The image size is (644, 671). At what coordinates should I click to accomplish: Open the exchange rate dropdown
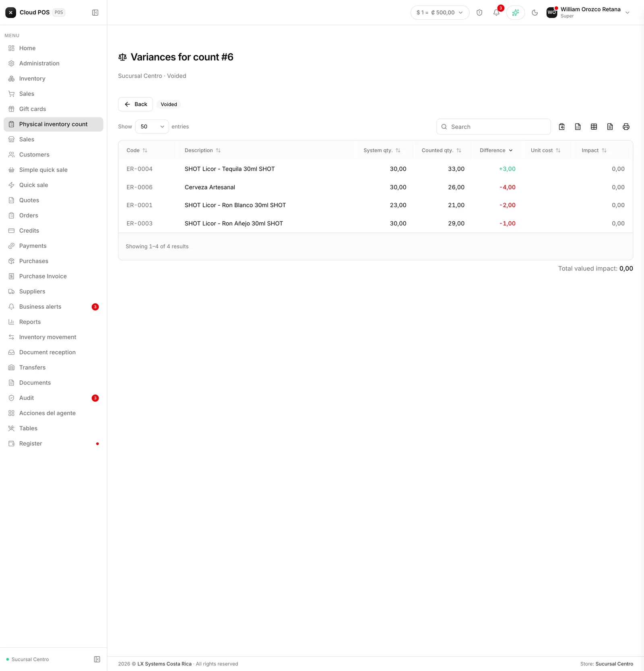coord(440,12)
